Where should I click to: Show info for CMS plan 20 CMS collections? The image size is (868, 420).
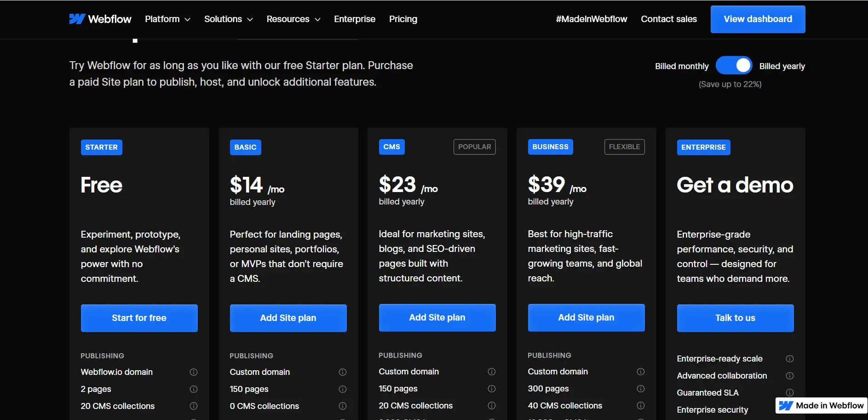pyautogui.click(x=492, y=406)
